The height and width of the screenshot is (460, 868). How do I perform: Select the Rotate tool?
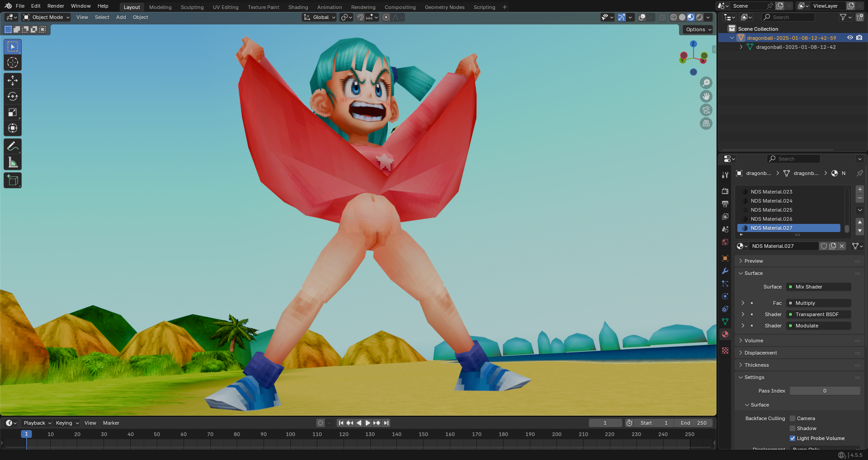coord(13,96)
